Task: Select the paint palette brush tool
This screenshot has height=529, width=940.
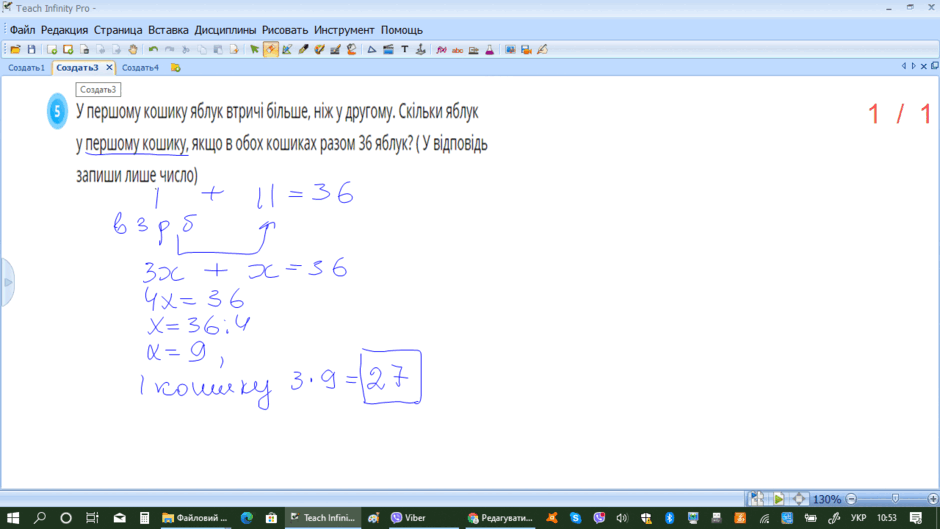Action: pyautogui.click(x=320, y=50)
